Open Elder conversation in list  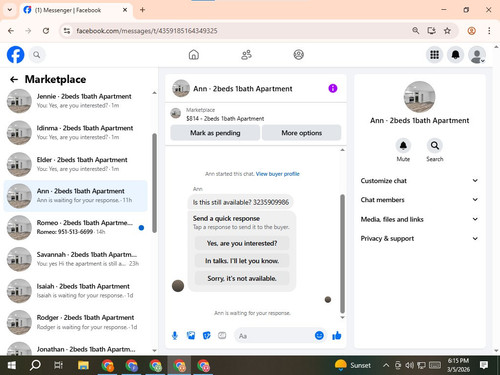pos(76,164)
